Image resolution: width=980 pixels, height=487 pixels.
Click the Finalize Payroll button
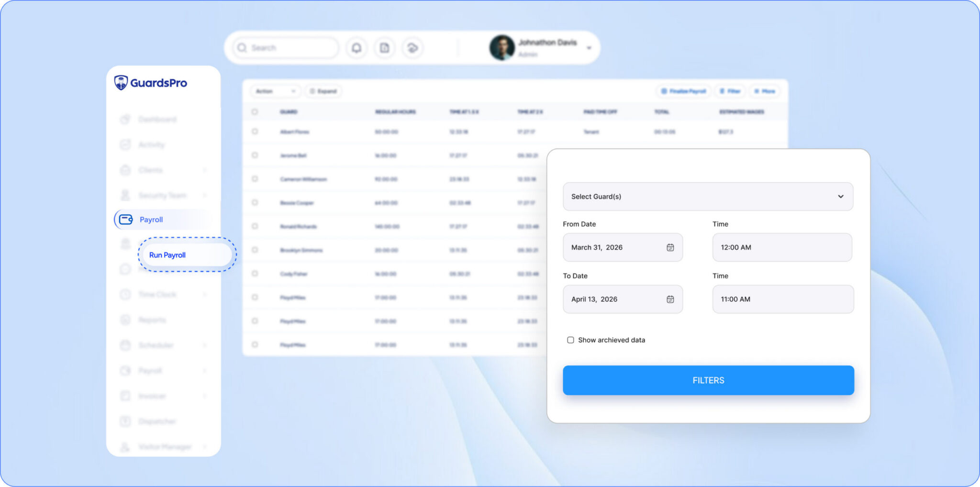pos(683,91)
